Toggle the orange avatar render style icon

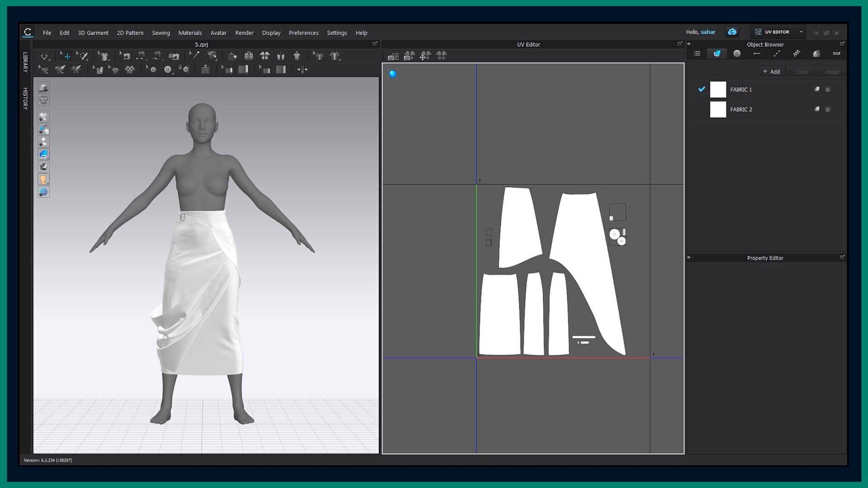tap(43, 179)
